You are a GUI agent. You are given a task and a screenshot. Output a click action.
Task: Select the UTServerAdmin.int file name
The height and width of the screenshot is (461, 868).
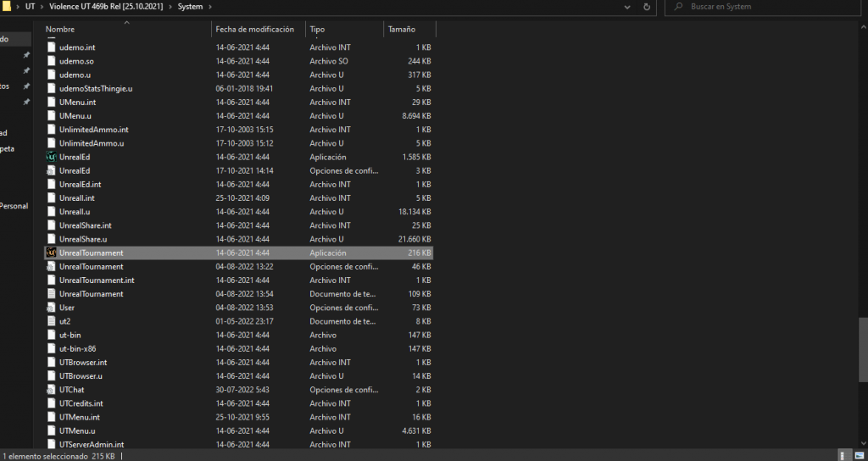pos(92,444)
